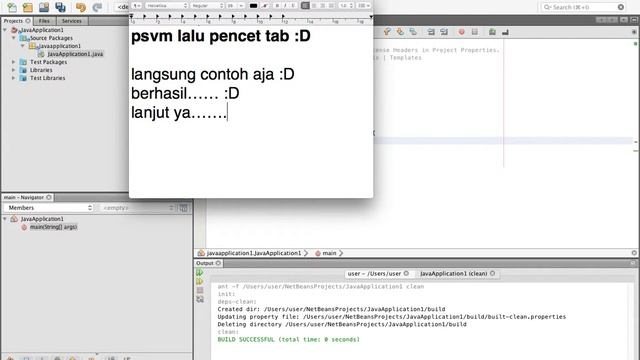Screen dimensions: 640x360
Task: Click the yellow Re-run with options icon in Output
Action: coord(200,282)
